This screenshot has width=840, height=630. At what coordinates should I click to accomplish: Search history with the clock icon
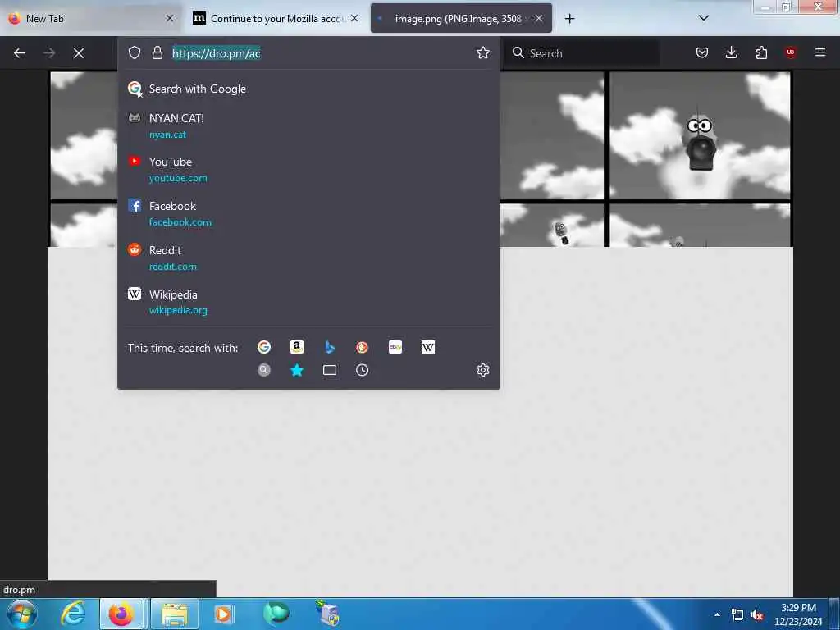pos(362,370)
